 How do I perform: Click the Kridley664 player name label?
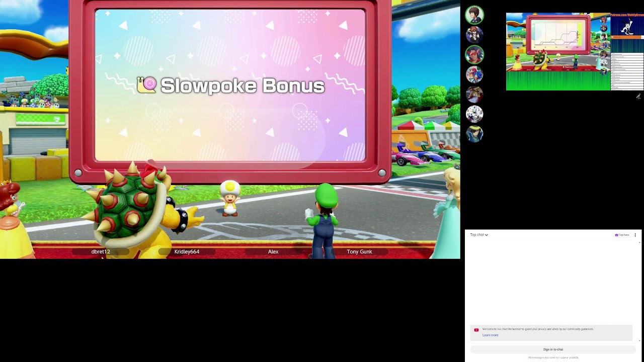click(187, 251)
